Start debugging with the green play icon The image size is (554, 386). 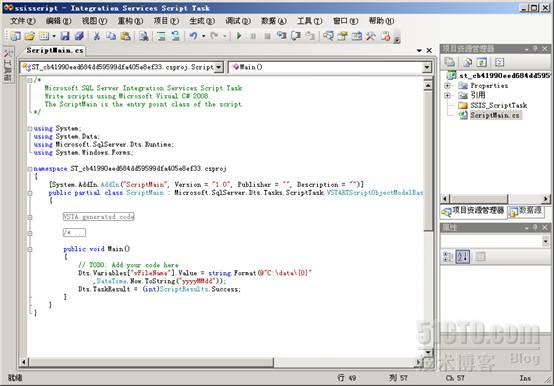(239, 36)
